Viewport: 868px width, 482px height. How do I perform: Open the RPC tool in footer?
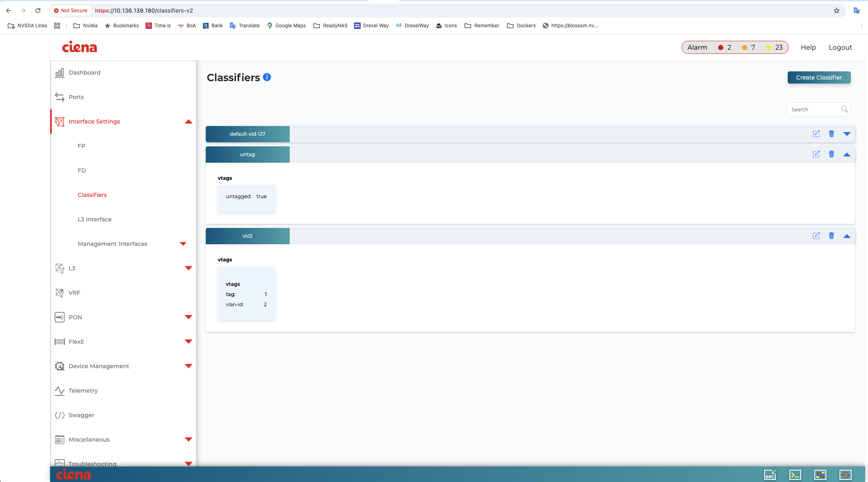pyautogui.click(x=770, y=475)
